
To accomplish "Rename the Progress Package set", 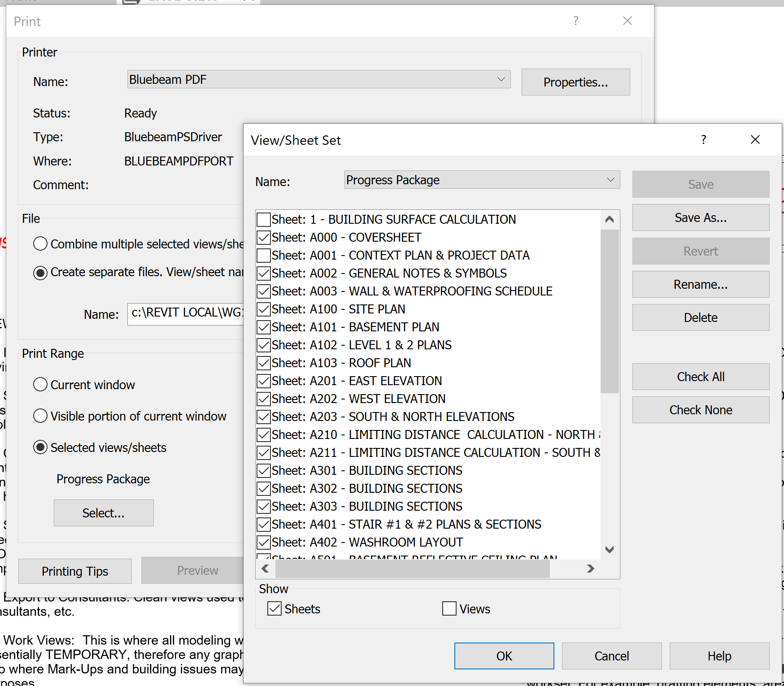I will 700,284.
